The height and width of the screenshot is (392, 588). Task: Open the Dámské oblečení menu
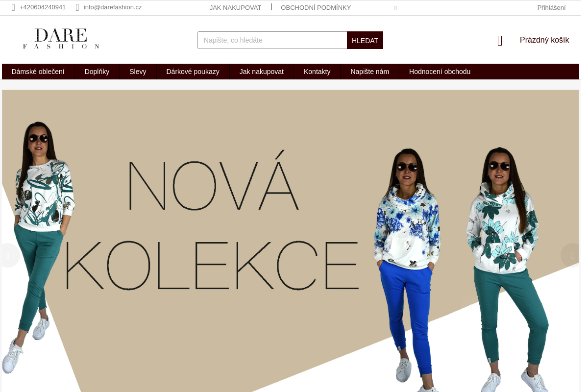38,72
